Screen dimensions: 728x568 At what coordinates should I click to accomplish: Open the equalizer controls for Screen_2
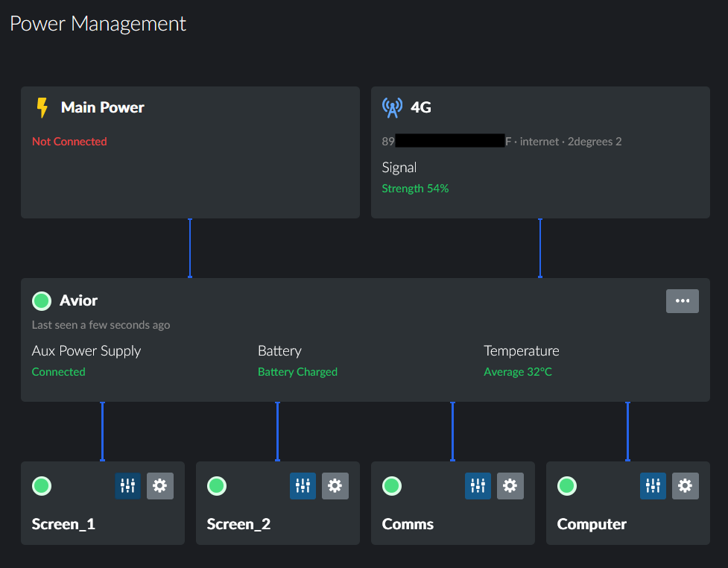click(x=303, y=485)
